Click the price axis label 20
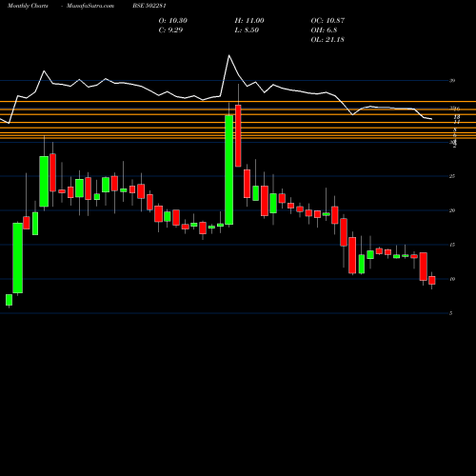This screenshot has height=476, width=476. 452,210
